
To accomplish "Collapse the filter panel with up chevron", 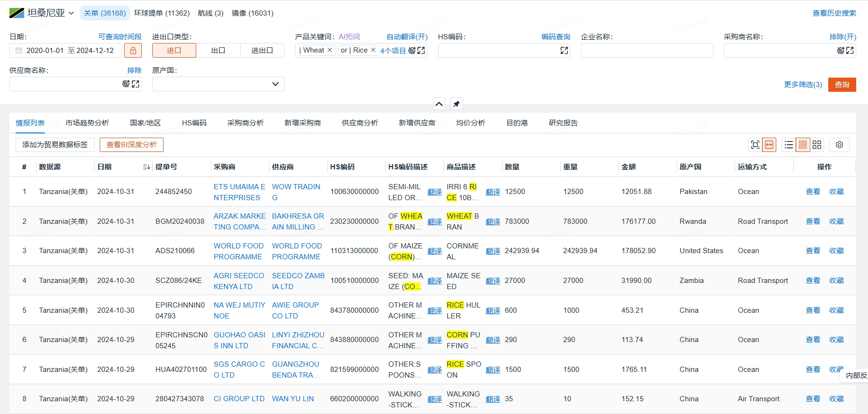I will (x=439, y=104).
